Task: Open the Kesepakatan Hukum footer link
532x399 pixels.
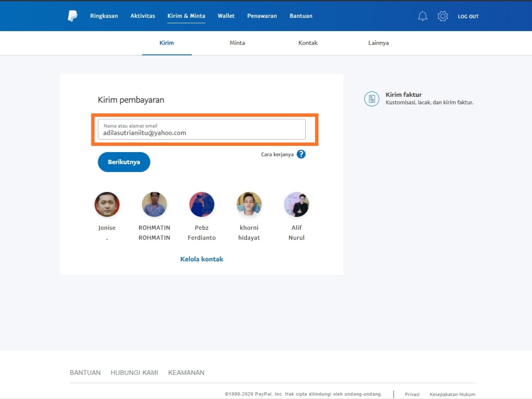Action: [452, 394]
